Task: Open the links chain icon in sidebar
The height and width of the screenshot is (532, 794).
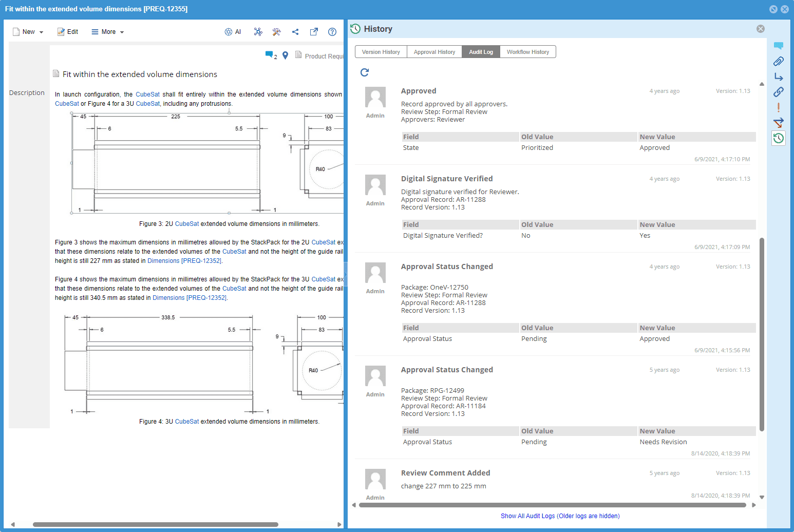Action: (779, 92)
